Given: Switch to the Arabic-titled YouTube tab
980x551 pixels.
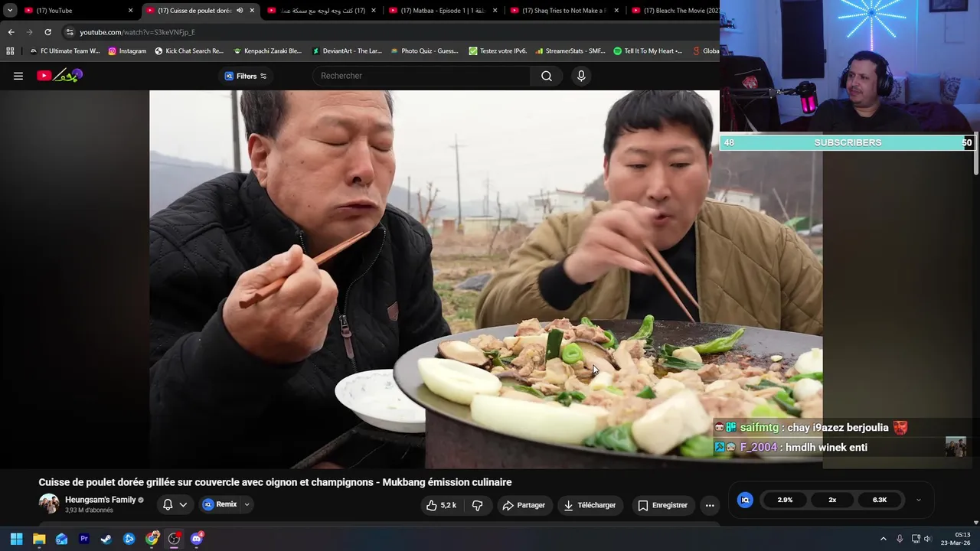Looking at the screenshot, I should tap(322, 11).
